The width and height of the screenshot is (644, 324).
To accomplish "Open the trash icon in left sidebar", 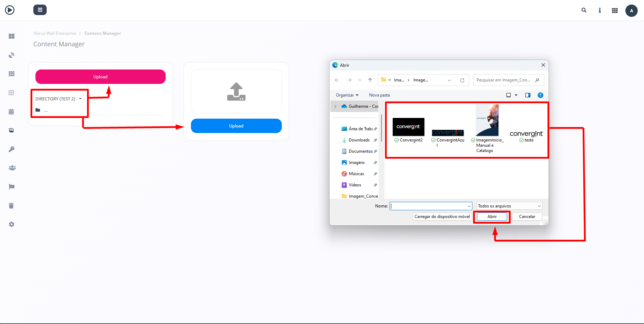I will [x=11, y=206].
